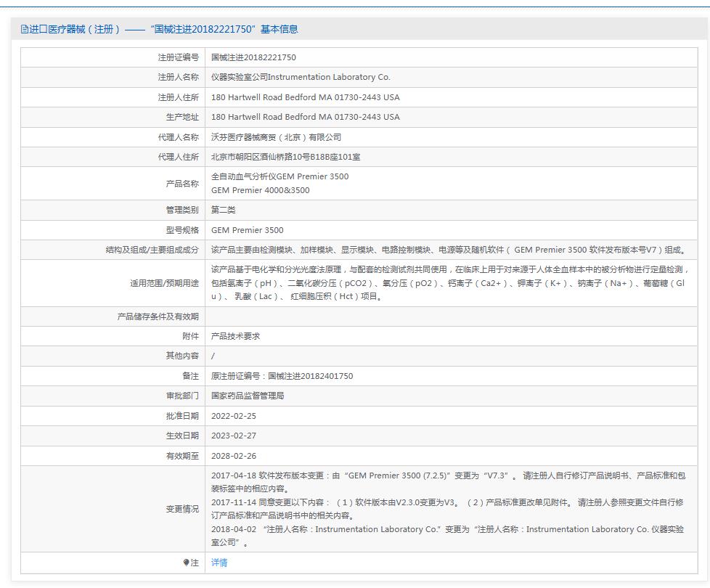The image size is (710, 588).
Task: Click the 型号规格 label
Action: [x=182, y=230]
